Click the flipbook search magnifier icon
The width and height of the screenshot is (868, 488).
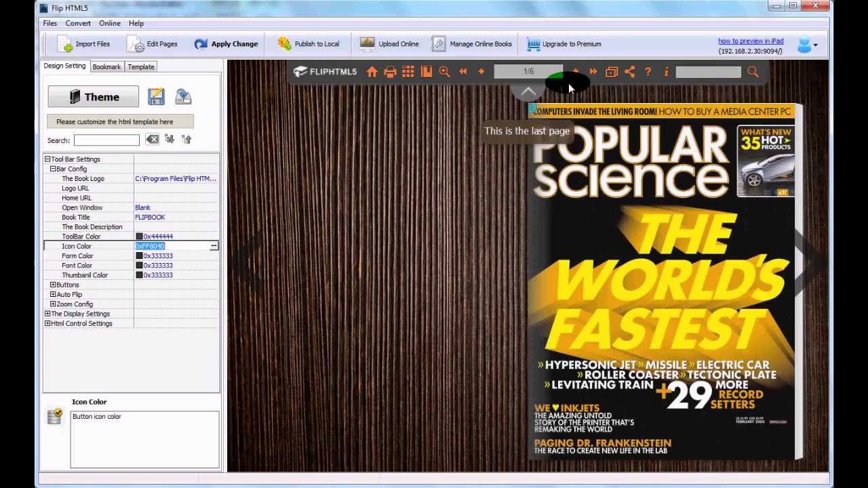pos(753,72)
